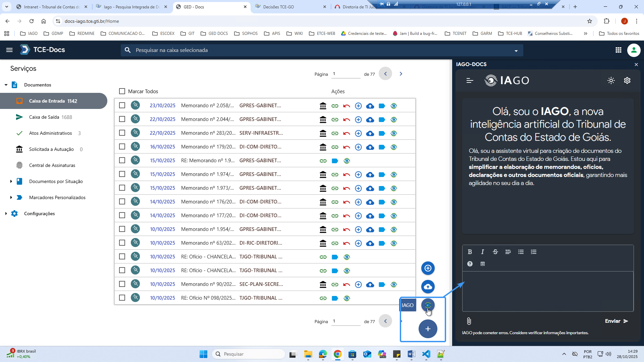Viewport: 644px width, 362px height.
Task: Switch to the Decisões TCE-GO browser tab
Action: [x=278, y=7]
